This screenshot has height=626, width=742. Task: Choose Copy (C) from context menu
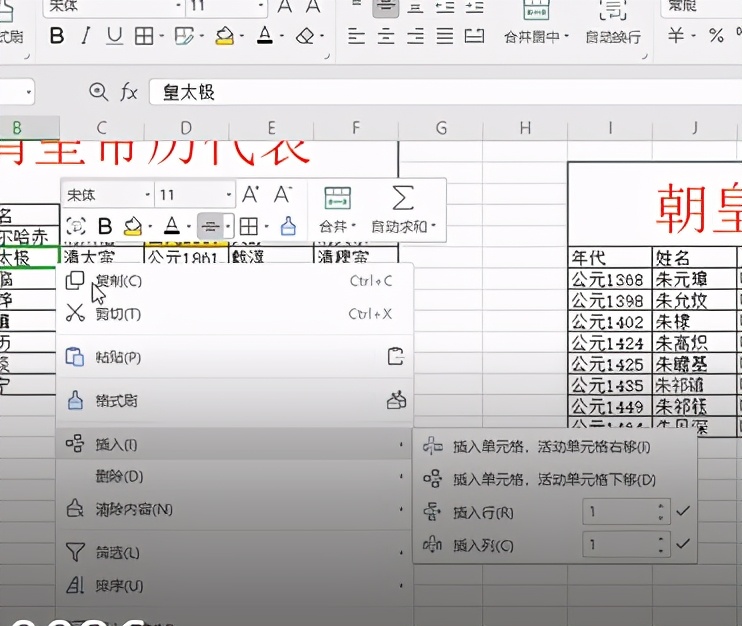(234, 281)
